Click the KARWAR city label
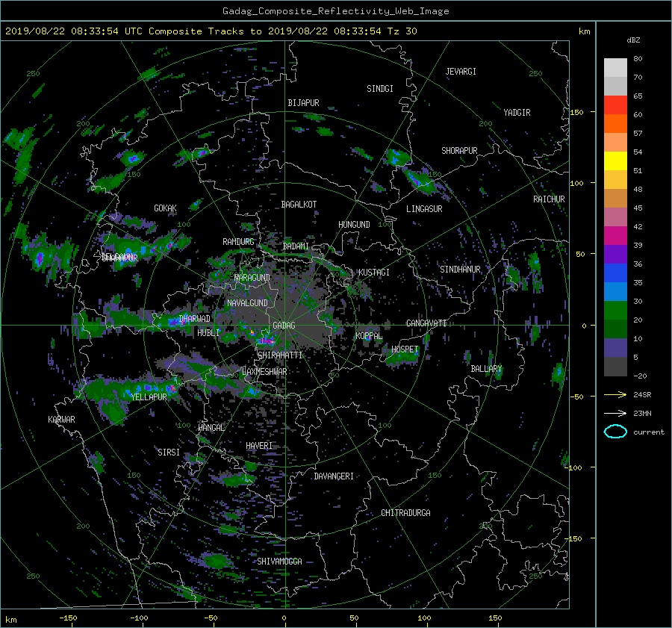This screenshot has width=672, height=628. point(61,420)
